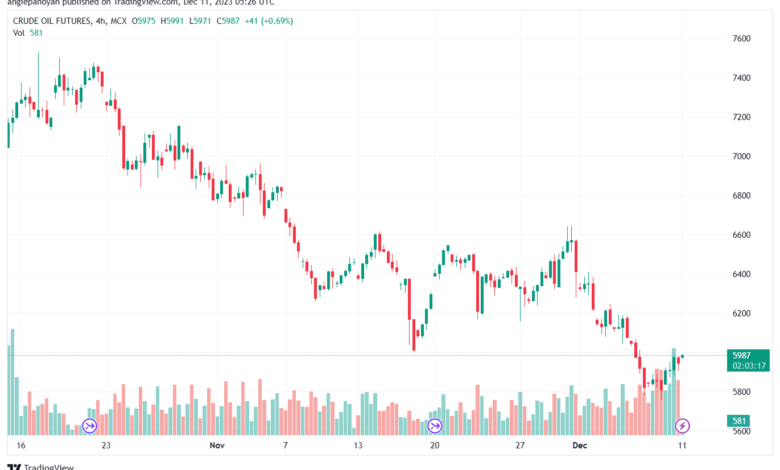
Task: Click the +41 (+0.69%) change value
Action: (x=269, y=21)
